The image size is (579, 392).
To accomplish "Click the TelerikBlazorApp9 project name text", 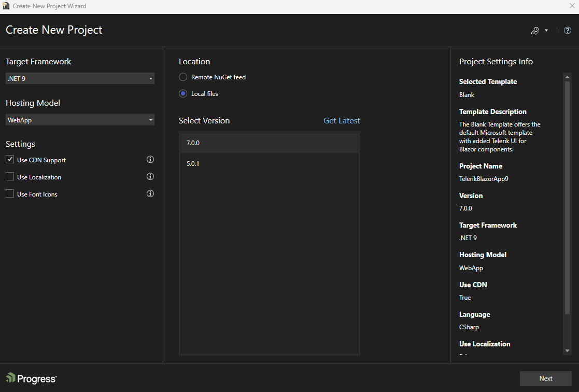I will coord(483,179).
